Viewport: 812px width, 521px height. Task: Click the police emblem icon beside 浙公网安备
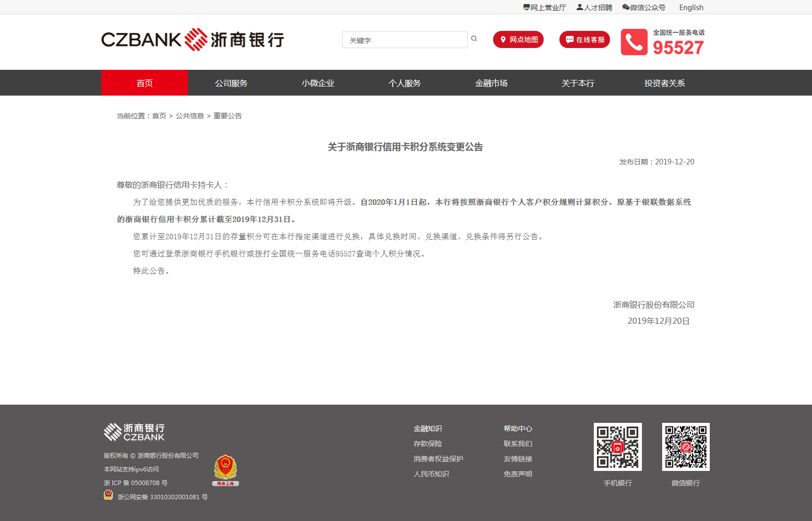click(x=108, y=495)
